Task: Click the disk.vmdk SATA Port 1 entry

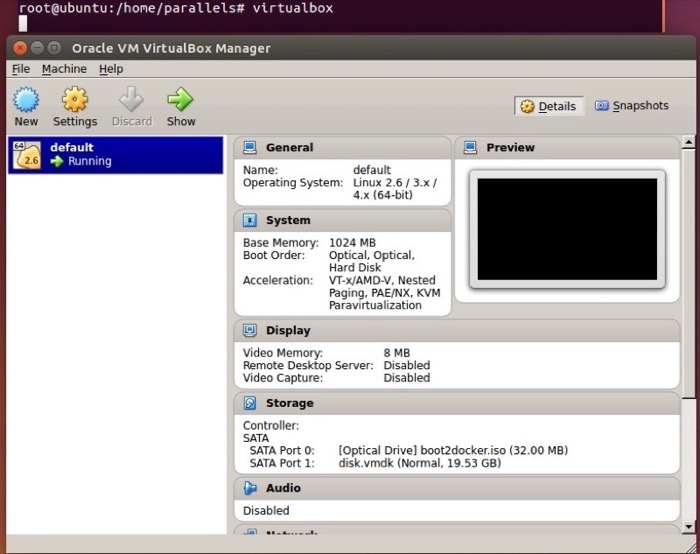Action: (420, 463)
